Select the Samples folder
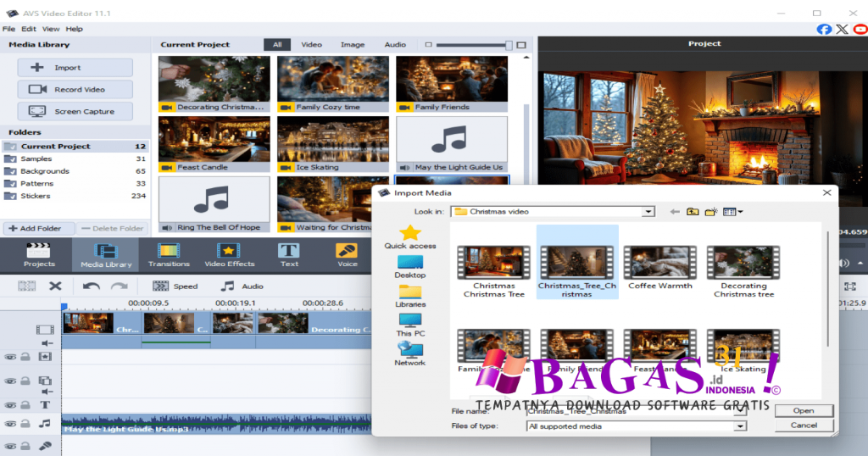Image resolution: width=868 pixels, height=456 pixels. pos(75,158)
